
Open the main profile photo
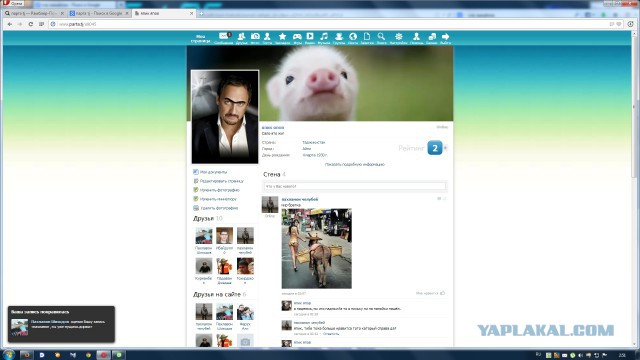[x=225, y=117]
